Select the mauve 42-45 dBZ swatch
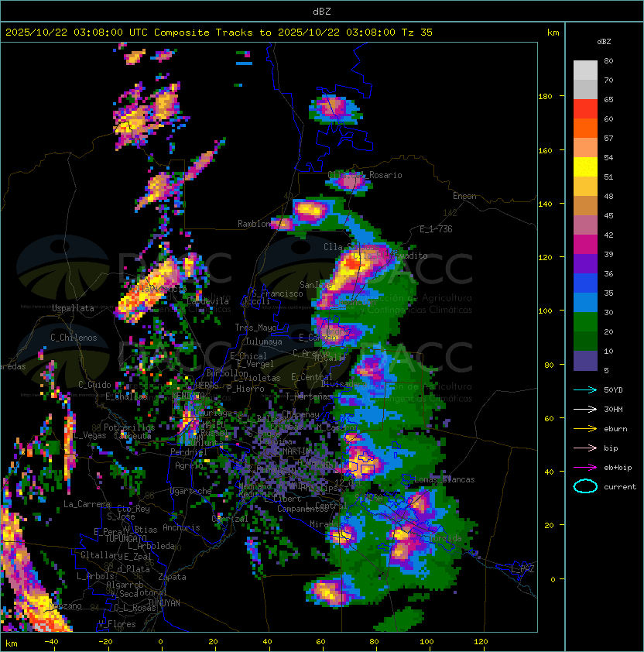The image size is (644, 652). (x=585, y=225)
